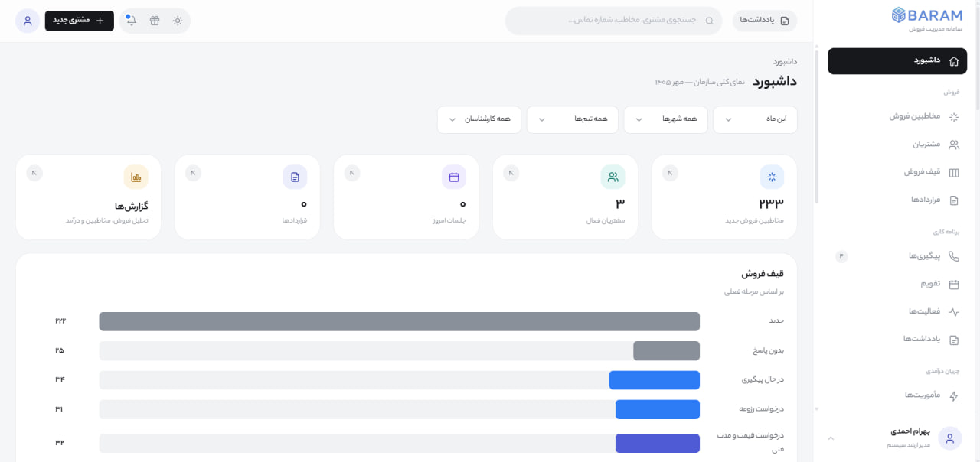Click the درخواست رزومه stage label
The image size is (980, 462).
tap(762, 409)
